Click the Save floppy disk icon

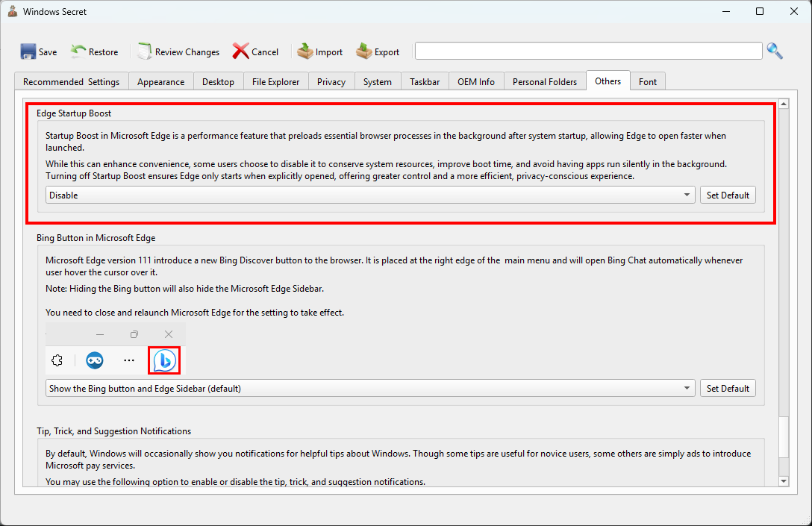tap(28, 51)
